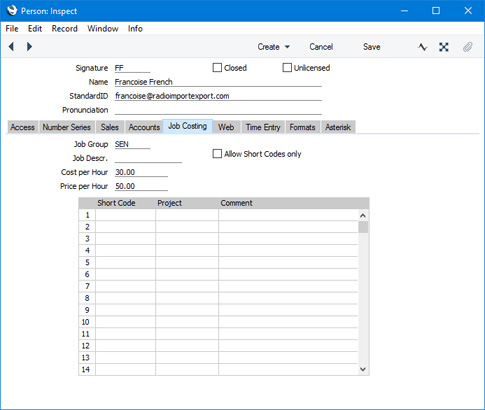Go to previous record arrow
Viewport: 485px width, 410px height.
click(11, 47)
